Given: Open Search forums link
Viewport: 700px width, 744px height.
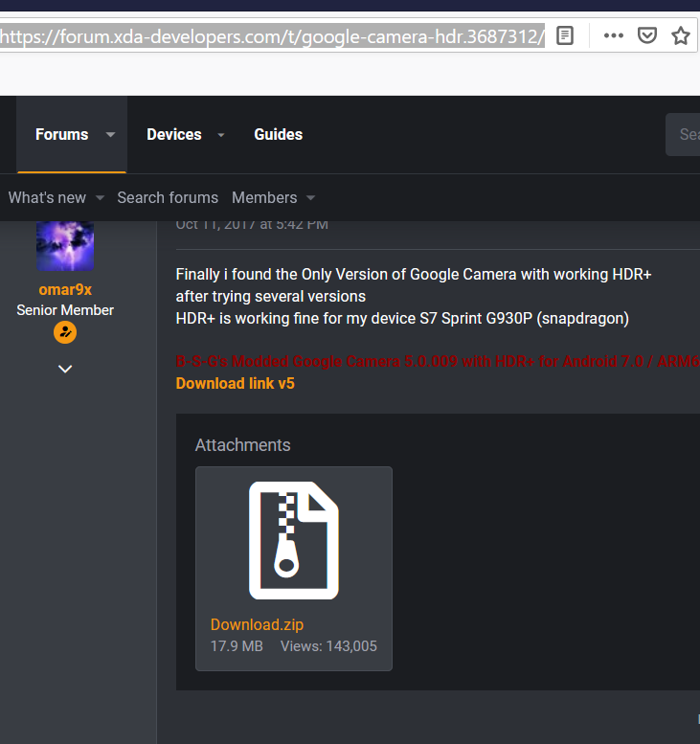Looking at the screenshot, I should [168, 197].
